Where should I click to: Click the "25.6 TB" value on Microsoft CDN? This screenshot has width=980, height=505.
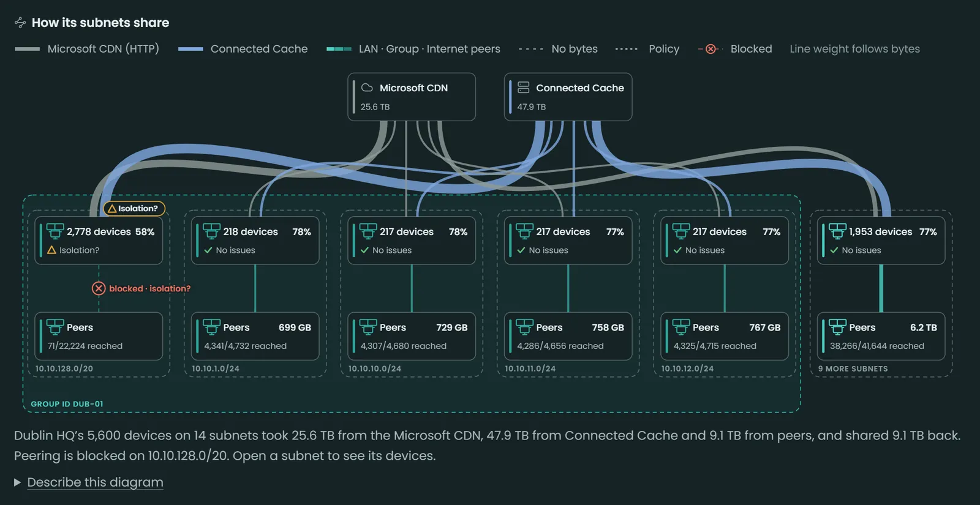[x=375, y=107]
